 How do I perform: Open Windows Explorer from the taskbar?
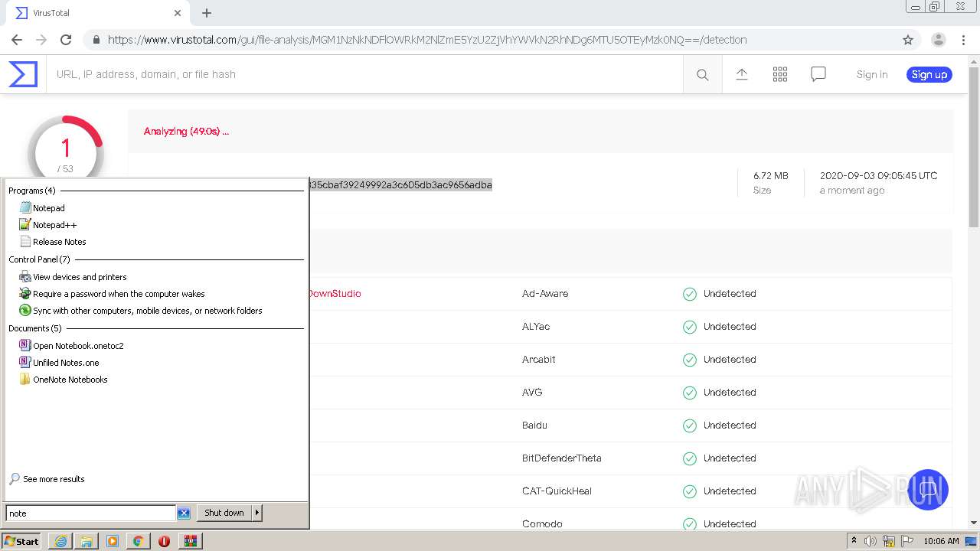(x=87, y=541)
